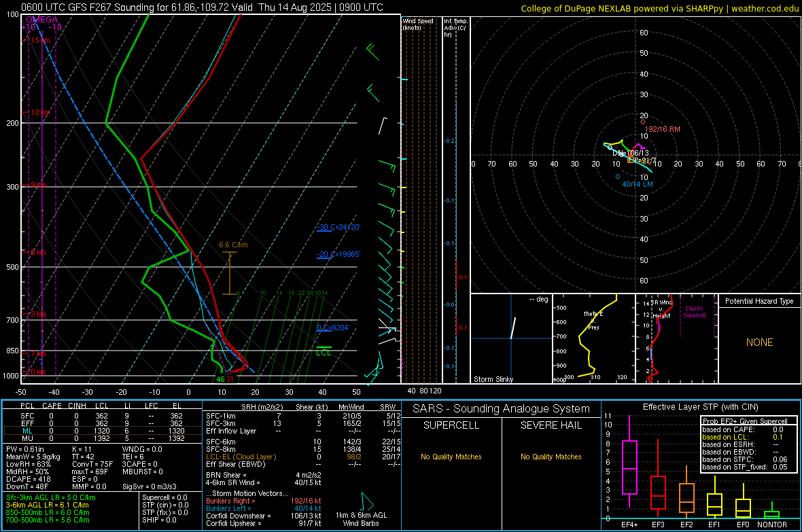Click the green 'LCL' marker label

[x=324, y=353]
